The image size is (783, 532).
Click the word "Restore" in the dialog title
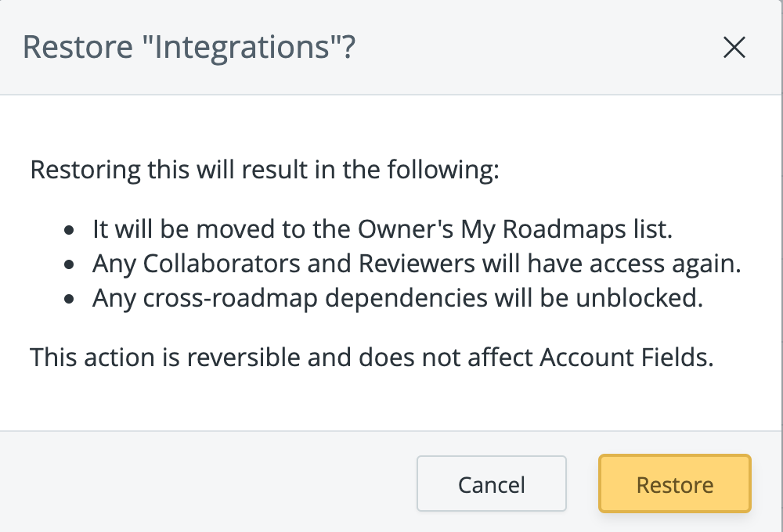(x=78, y=48)
